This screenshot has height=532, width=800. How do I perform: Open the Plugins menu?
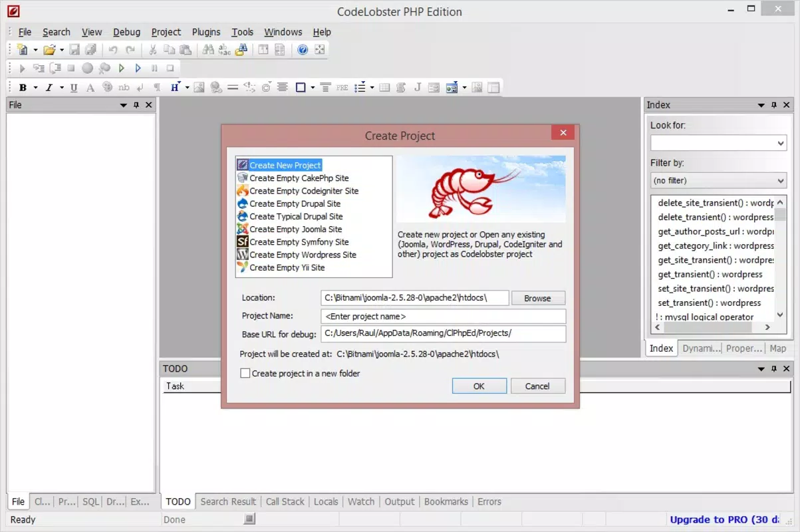coord(206,32)
